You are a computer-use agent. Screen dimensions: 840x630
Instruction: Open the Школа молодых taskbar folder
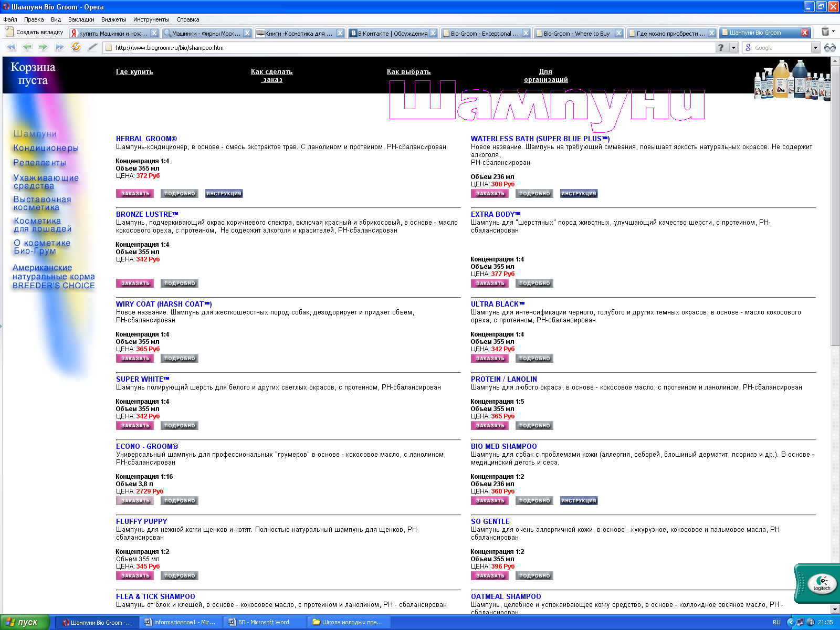(x=349, y=622)
